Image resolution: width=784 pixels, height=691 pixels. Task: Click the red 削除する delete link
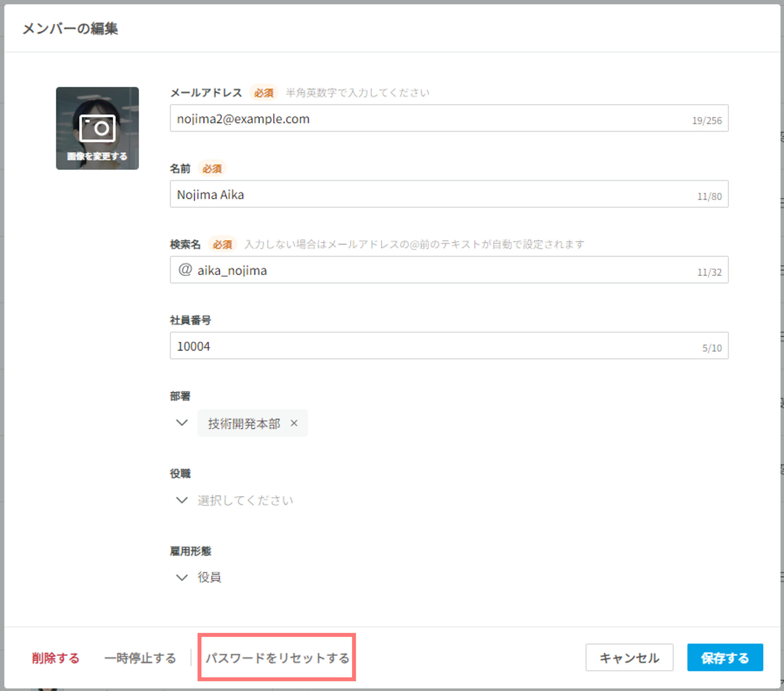(x=56, y=658)
